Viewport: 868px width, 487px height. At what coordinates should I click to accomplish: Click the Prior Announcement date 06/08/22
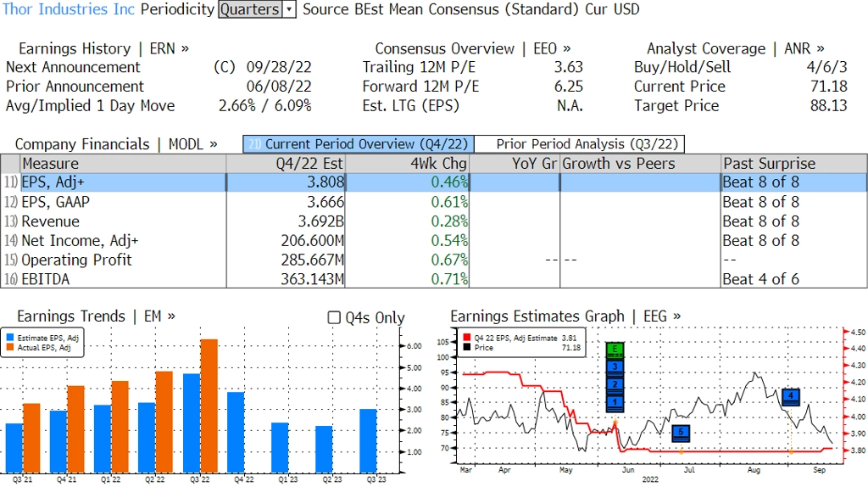[x=279, y=87]
